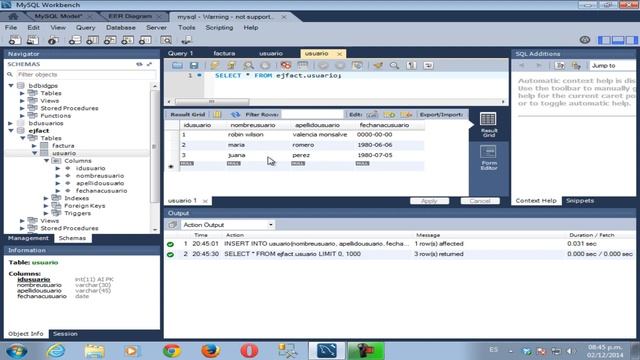Open find magnifier in query editor
The image size is (640, 360).
[x=394, y=65]
